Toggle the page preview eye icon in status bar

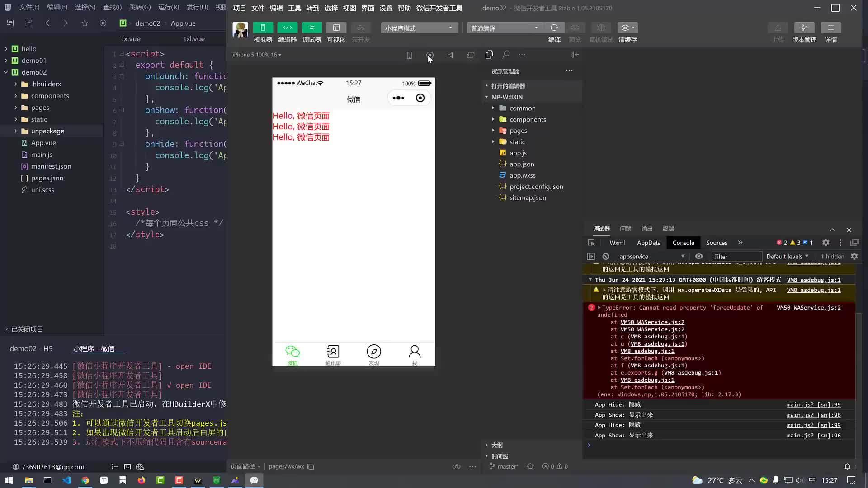tap(456, 467)
